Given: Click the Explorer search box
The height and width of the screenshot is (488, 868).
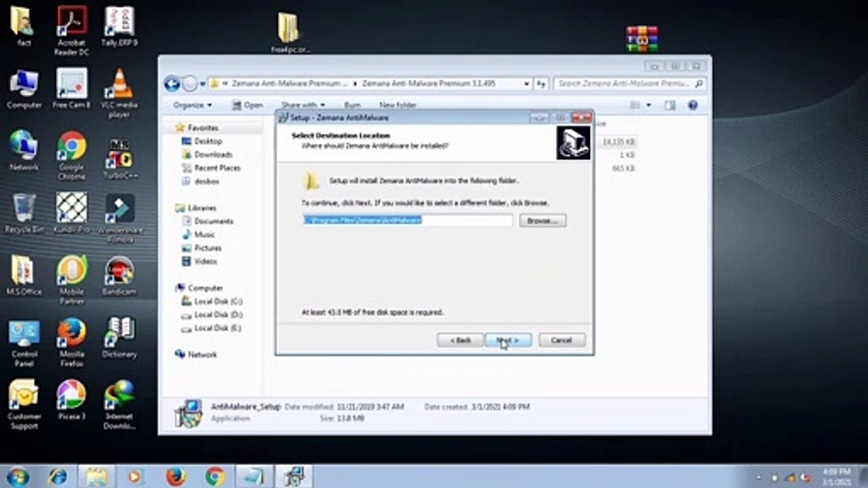Looking at the screenshot, I should (629, 84).
